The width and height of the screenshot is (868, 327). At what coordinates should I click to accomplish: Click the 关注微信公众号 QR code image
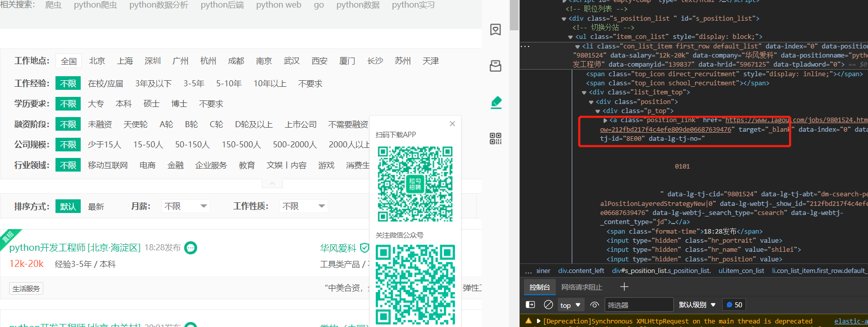(x=415, y=284)
